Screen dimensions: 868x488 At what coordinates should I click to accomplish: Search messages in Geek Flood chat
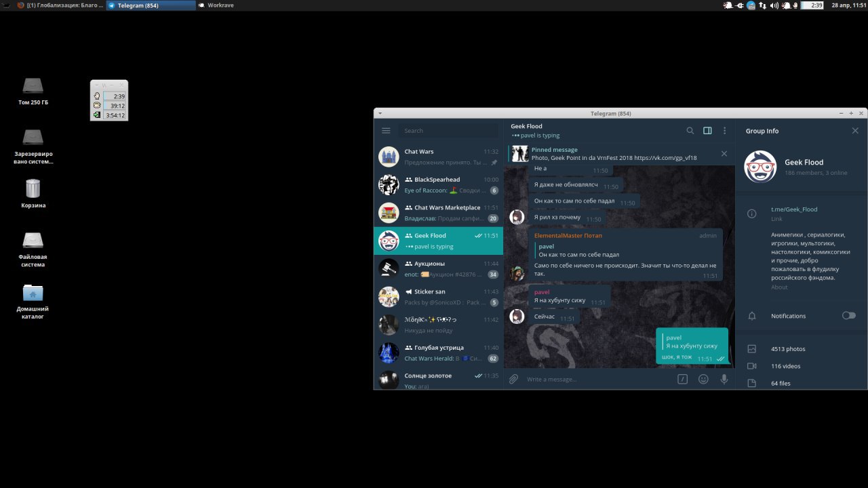pos(690,131)
